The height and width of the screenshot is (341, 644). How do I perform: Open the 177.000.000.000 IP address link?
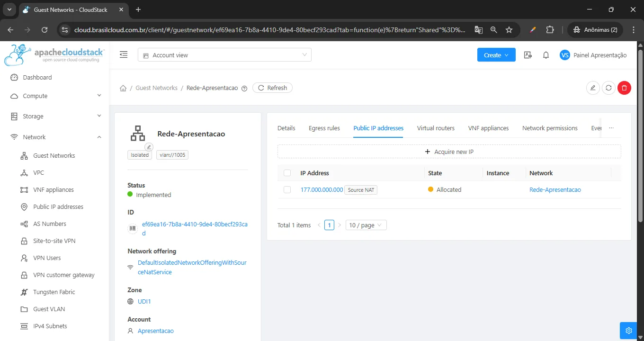tap(322, 189)
